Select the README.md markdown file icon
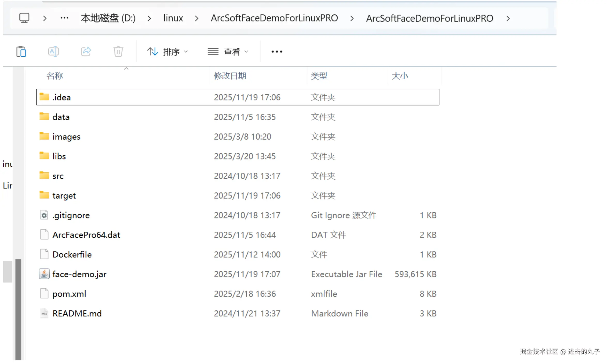 44,313
